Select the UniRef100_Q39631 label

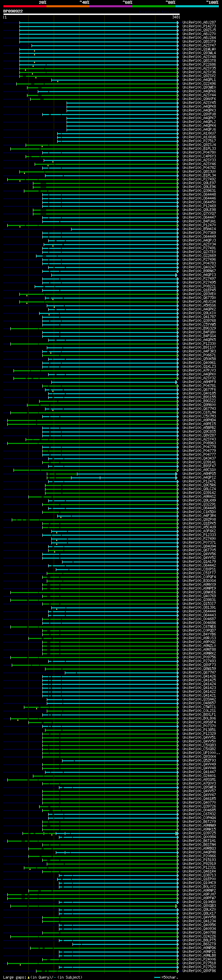(199, 191)
